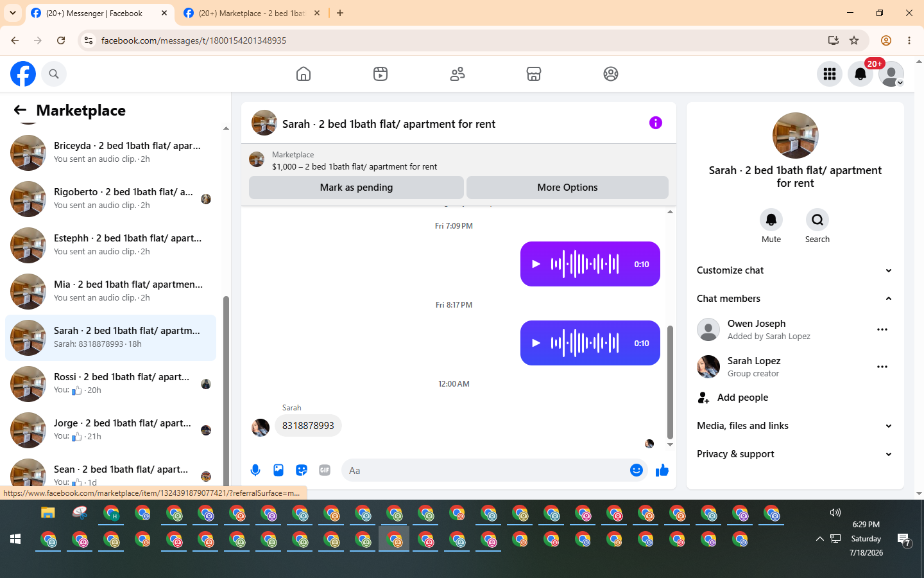Click in the Aa message input field
This screenshot has height=578, width=924.
point(486,471)
